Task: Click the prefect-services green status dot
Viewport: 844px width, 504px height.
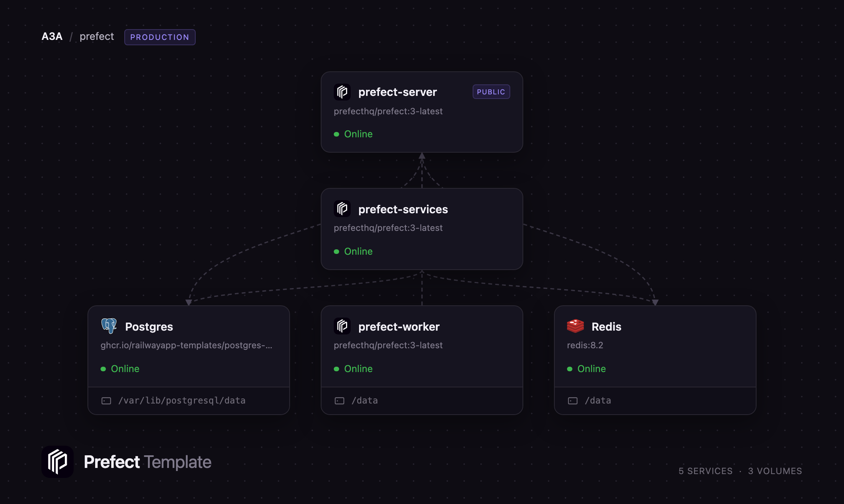Action: (x=336, y=252)
